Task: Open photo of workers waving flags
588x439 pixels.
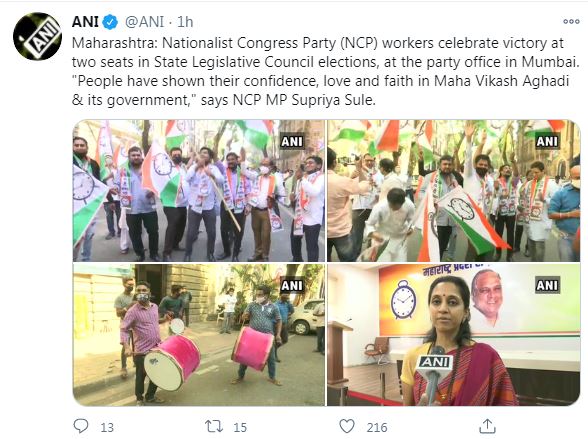Action: (x=199, y=191)
